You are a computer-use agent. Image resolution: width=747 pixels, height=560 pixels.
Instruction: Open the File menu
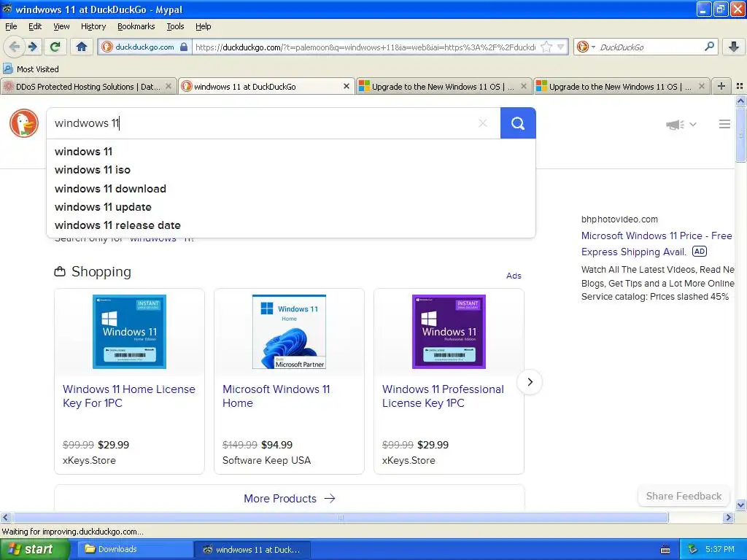(x=11, y=26)
